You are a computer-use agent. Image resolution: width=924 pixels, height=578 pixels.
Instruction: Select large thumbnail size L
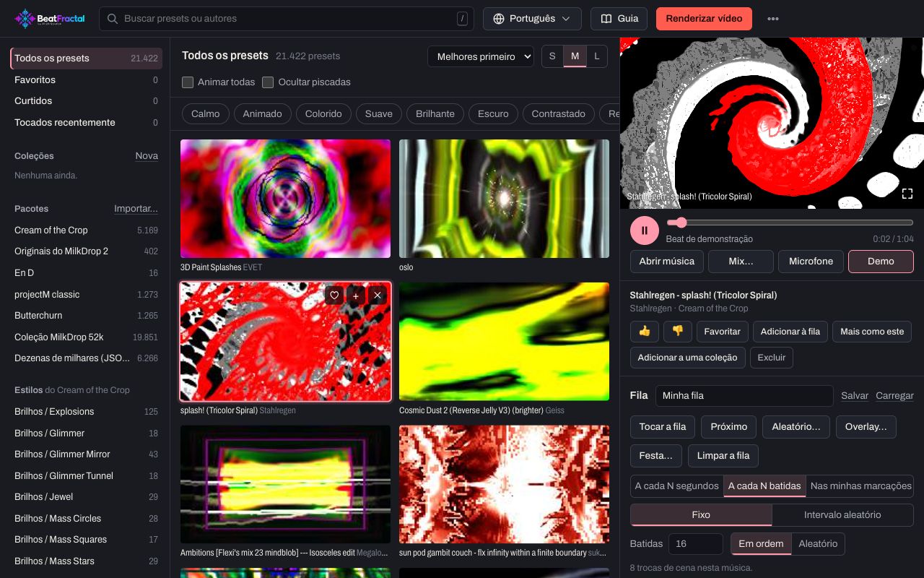pos(597,56)
